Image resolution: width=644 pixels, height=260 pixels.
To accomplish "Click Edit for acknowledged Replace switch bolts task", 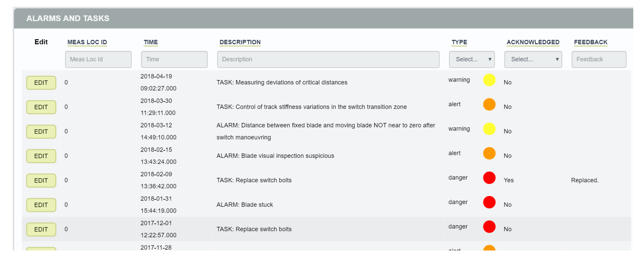I will coord(41,181).
